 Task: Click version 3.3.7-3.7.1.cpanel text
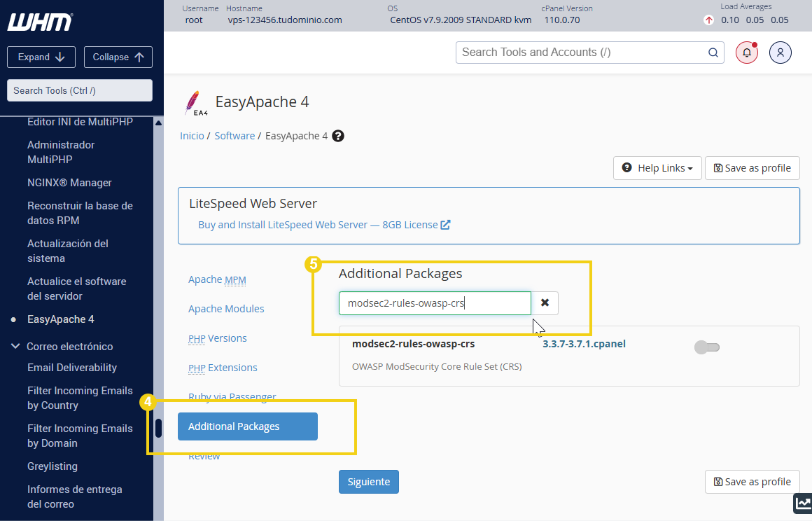coord(584,344)
